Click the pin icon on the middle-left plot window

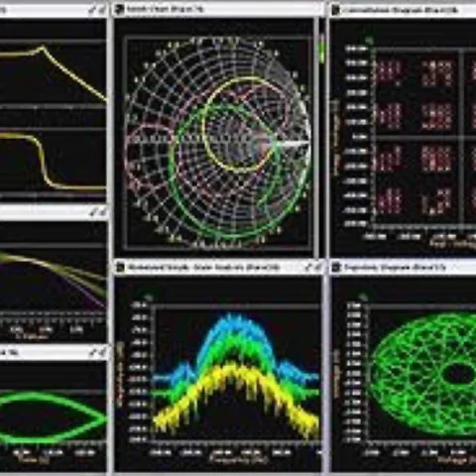(x=93, y=212)
